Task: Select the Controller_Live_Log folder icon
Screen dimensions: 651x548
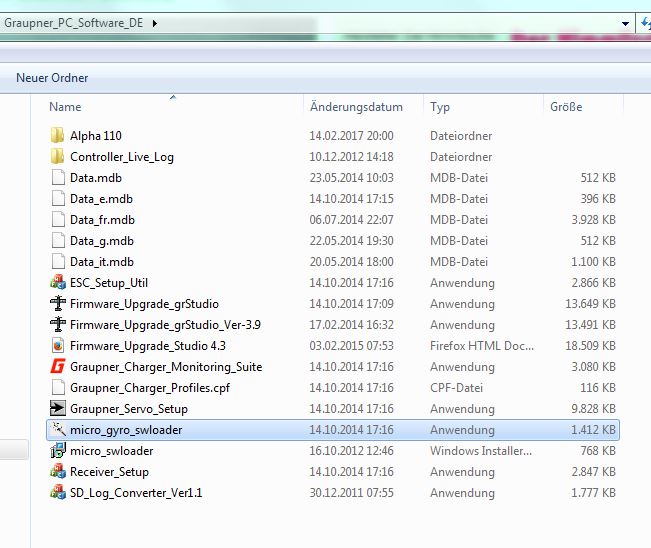Action: 57,157
